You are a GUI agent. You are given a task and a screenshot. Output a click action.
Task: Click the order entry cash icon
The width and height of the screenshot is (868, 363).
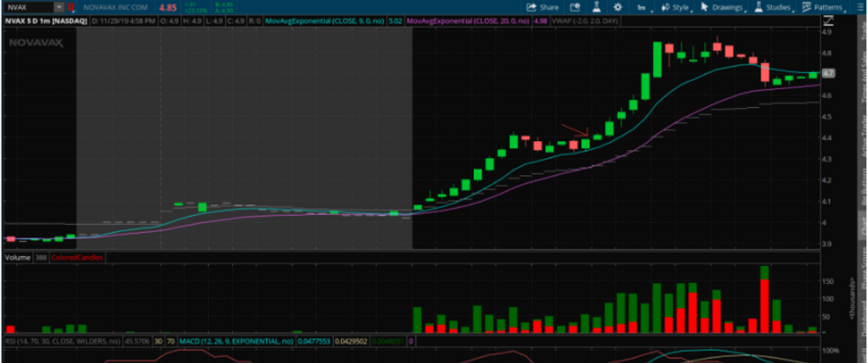click(575, 7)
